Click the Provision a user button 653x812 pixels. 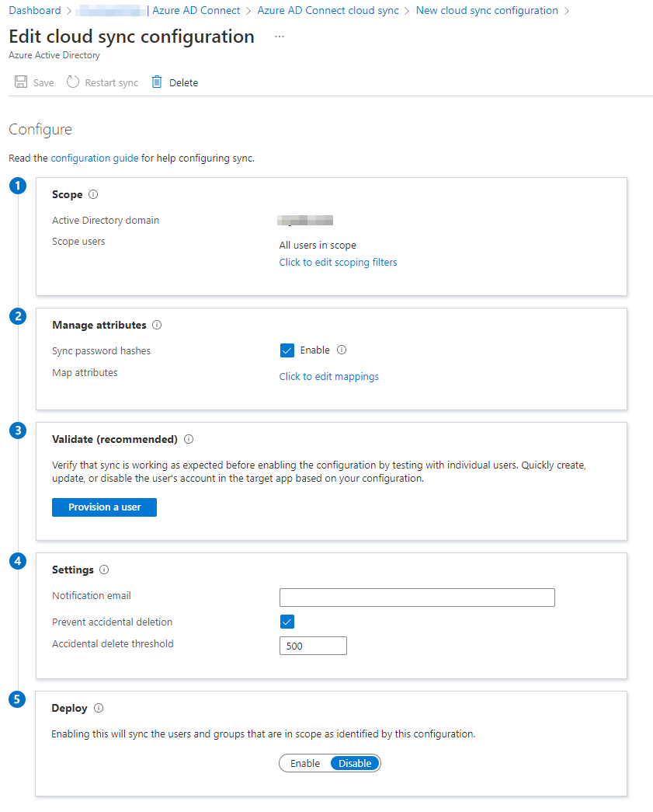click(105, 507)
